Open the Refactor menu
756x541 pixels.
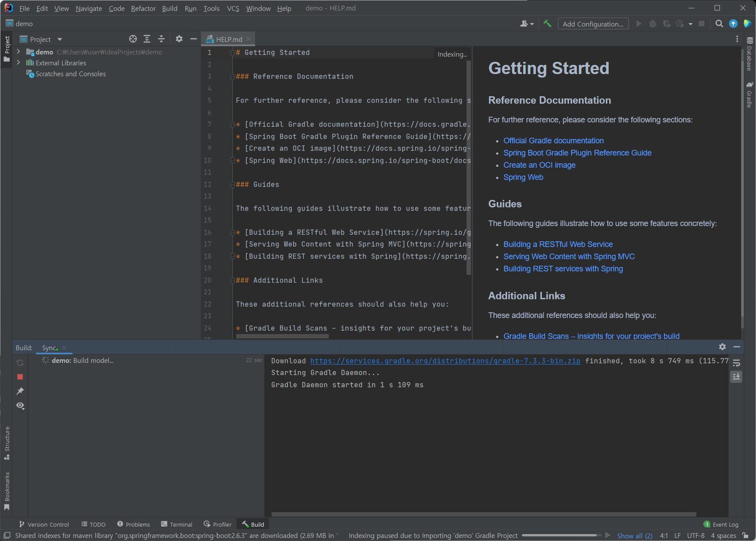coord(143,8)
